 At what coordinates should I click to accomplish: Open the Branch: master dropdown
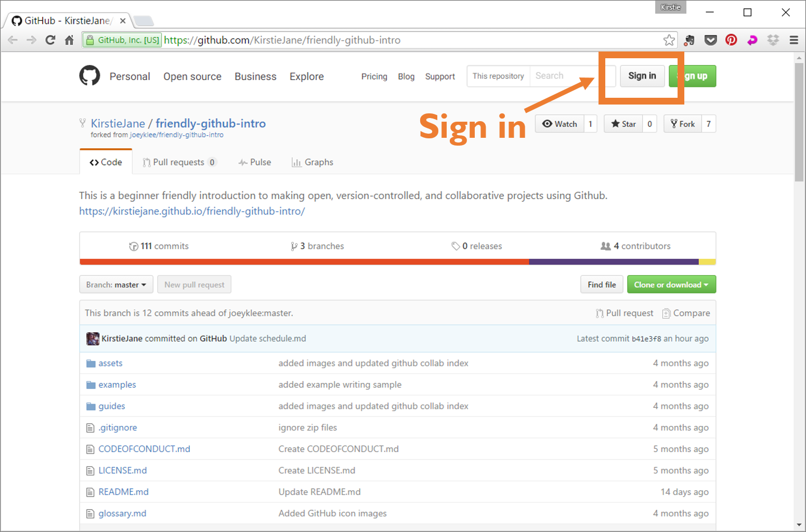[x=116, y=284]
